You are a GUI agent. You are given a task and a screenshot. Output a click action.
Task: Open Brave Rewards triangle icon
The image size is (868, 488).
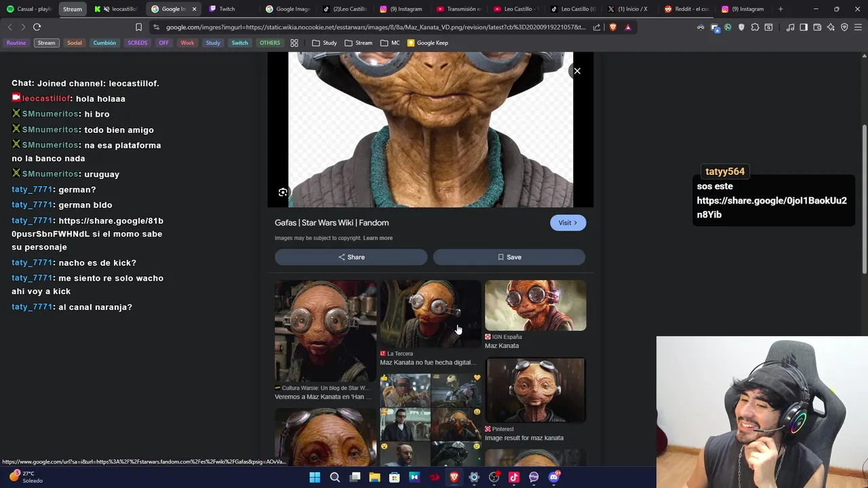pyautogui.click(x=628, y=27)
